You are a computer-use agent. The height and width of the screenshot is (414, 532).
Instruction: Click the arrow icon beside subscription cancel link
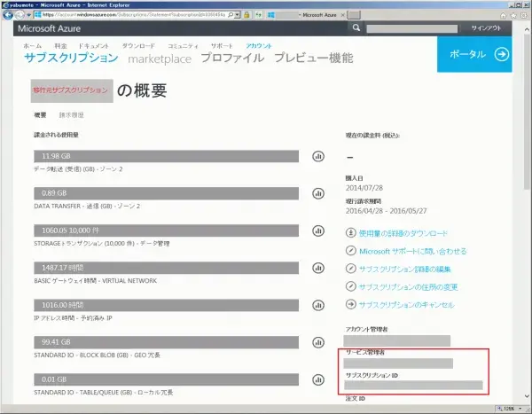click(x=350, y=304)
